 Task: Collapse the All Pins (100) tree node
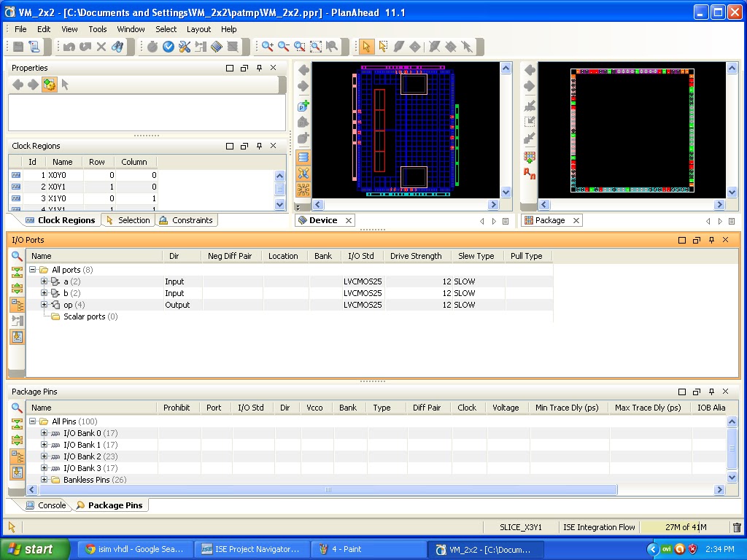(32, 421)
